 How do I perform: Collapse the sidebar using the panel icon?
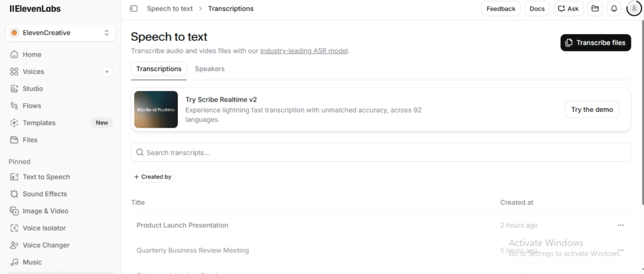pos(133,9)
